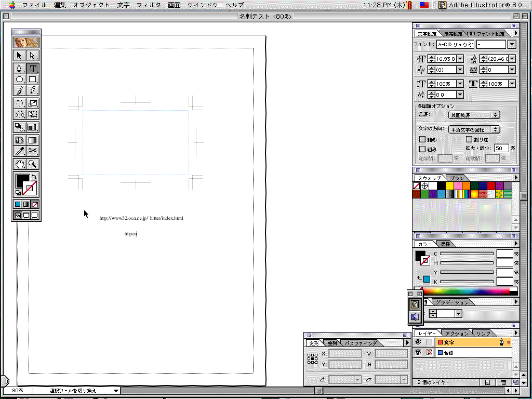Open the 言語 language dropdown
This screenshot has height=399, width=532.
tap(474, 115)
